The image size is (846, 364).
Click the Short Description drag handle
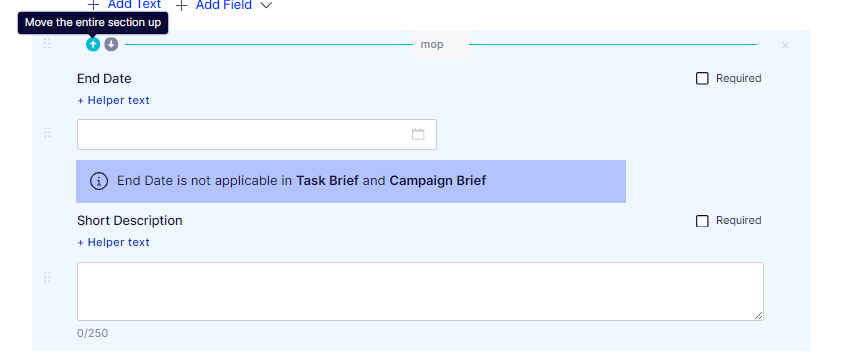(47, 278)
